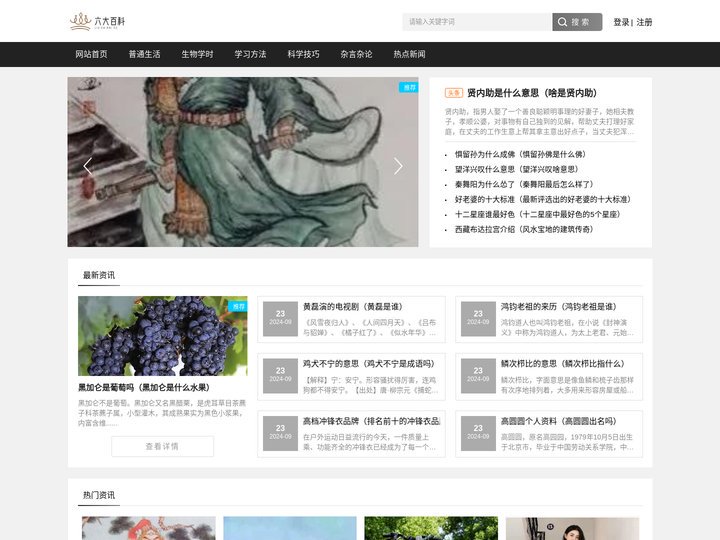Open 高档冲锋衣品牌 article title
720x540 pixels.
click(371, 421)
